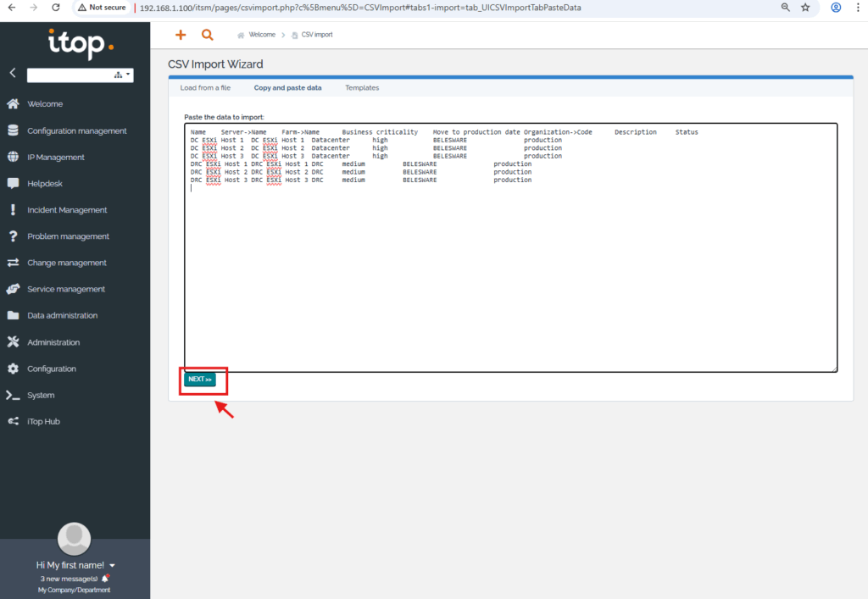Image resolution: width=868 pixels, height=599 pixels.
Task: Switch to the Templates tab
Action: [x=362, y=88]
